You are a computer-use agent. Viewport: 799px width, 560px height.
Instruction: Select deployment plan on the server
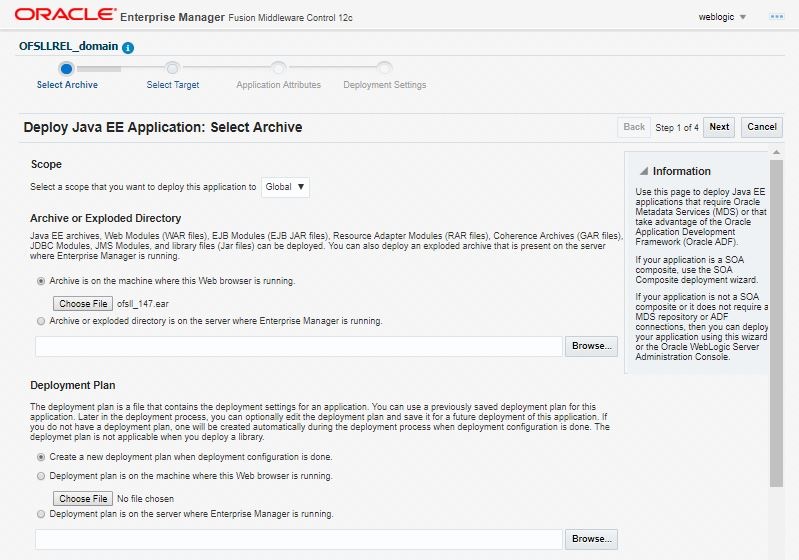click(x=41, y=514)
